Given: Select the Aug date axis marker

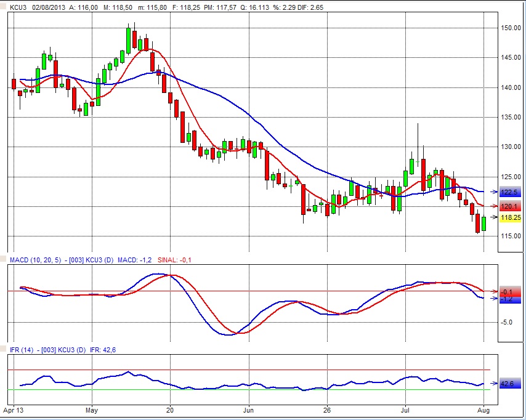Looking at the screenshot, I should pyautogui.click(x=484, y=409).
